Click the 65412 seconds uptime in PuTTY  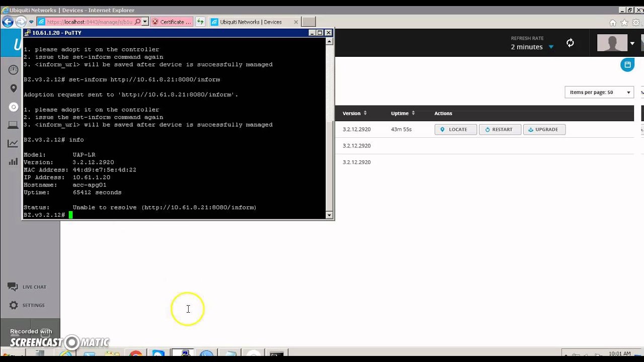tap(97, 193)
